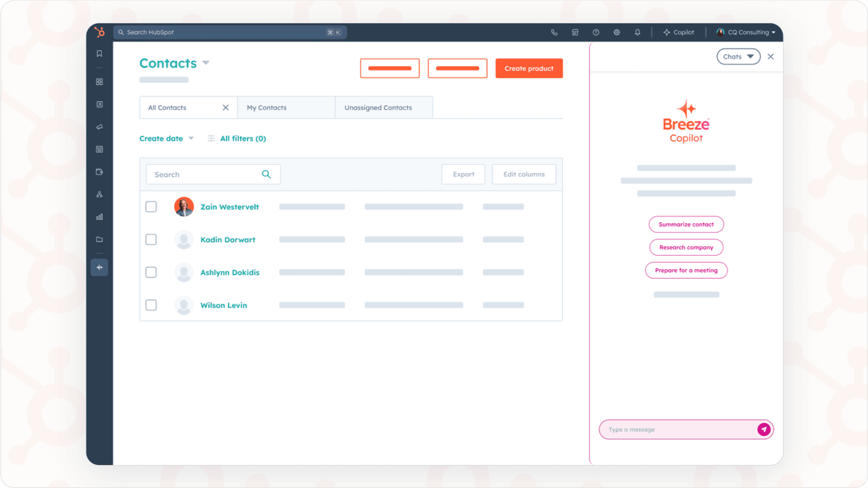Viewport: 868px width, 488px height.
Task: Expand the CQ Consulting account menu
Action: click(746, 32)
